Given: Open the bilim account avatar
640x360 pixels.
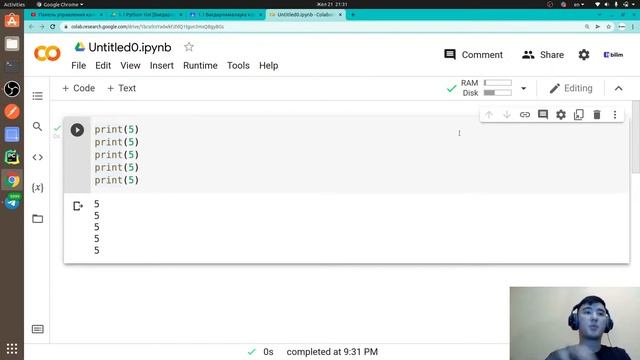Looking at the screenshot, I should (613, 55).
